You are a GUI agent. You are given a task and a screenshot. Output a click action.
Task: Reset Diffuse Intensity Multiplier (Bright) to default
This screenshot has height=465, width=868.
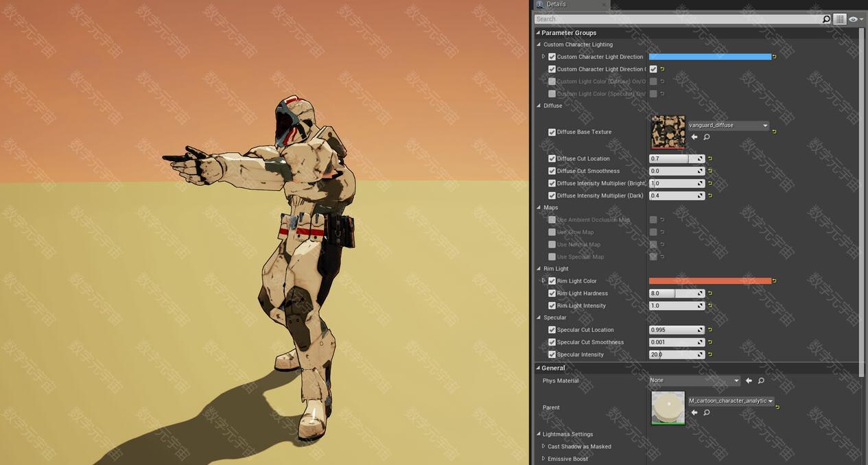710,183
